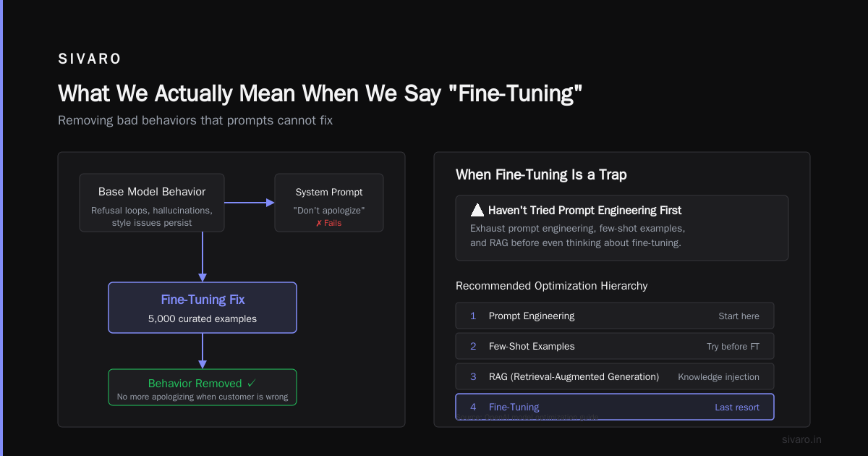Screen dimensions: 868x456
Task: Open the sivaro.in link
Action: [x=802, y=439]
